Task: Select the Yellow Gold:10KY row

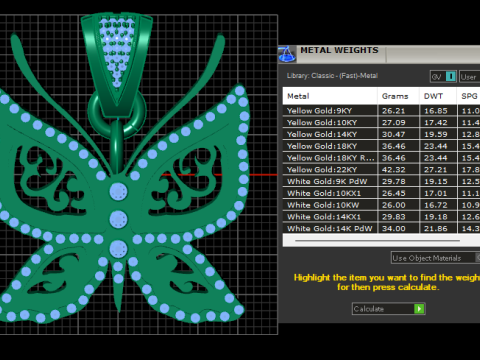Action: click(381, 122)
